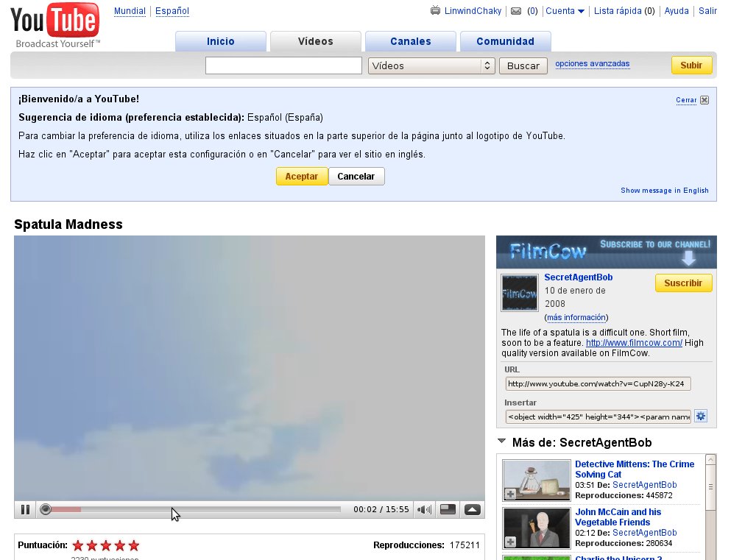731x560 pixels.
Task: Click the FilmCow channel avatar
Action: point(519,293)
